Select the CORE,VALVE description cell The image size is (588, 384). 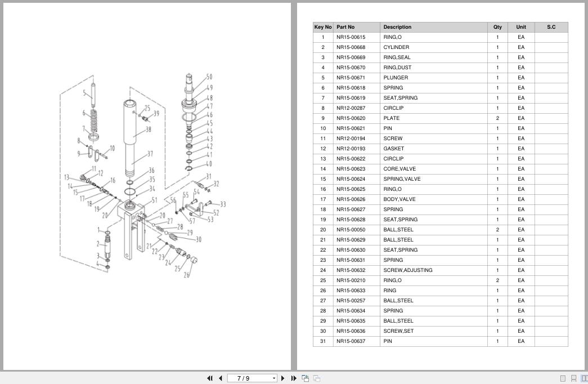click(x=433, y=169)
